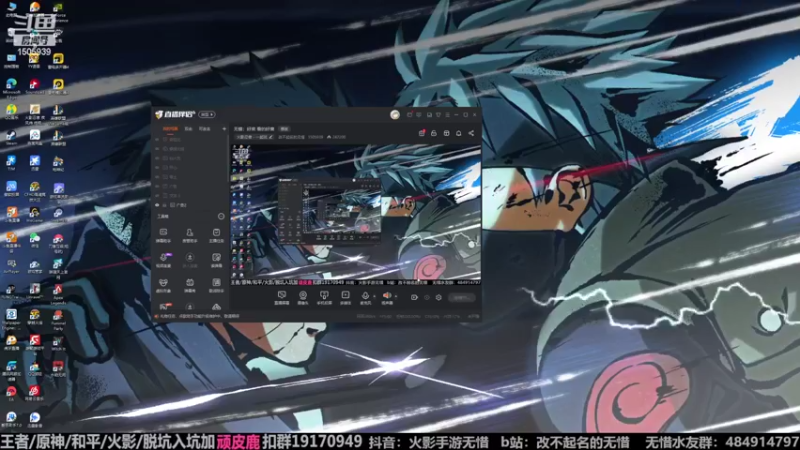The width and height of the screenshot is (800, 450).
Task: Expand the microphone options arrow
Action: click(x=374, y=296)
